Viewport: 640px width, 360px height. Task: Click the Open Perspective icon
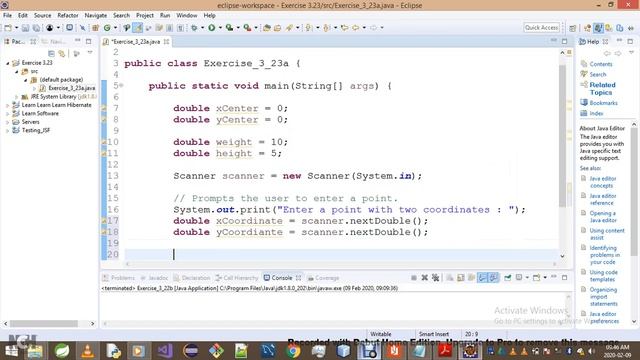pyautogui.click(x=573, y=28)
